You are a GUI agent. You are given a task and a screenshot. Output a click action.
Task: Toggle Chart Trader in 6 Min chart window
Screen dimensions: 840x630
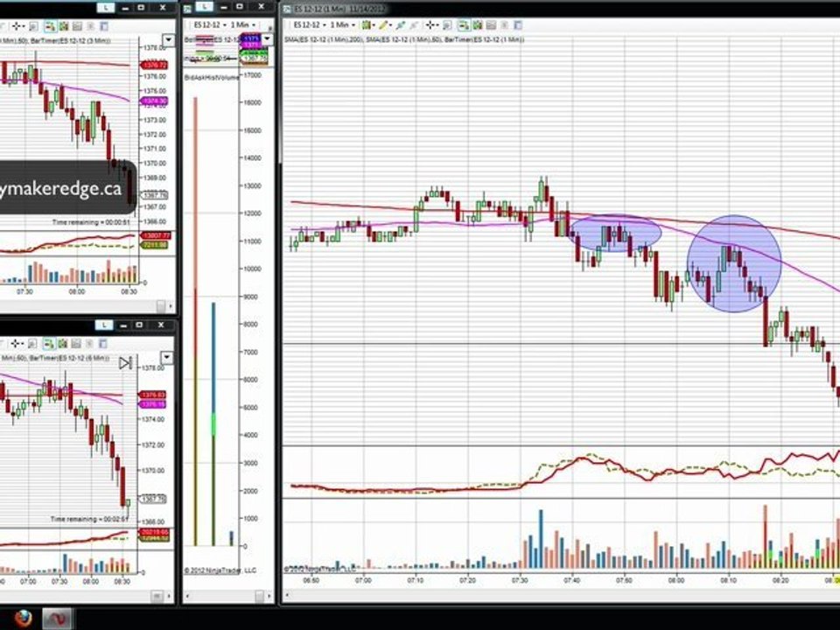point(49,343)
